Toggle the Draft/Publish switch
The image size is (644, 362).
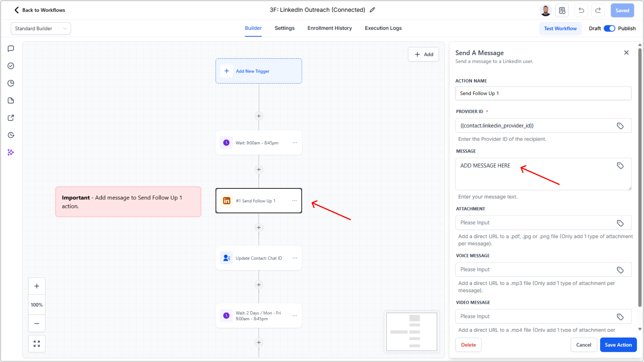pyautogui.click(x=609, y=28)
